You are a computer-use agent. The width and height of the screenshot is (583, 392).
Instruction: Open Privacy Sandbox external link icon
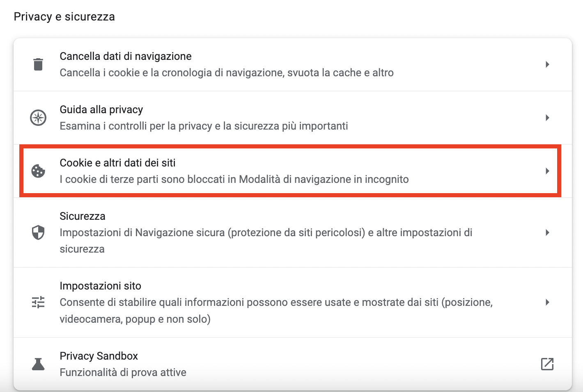547,364
